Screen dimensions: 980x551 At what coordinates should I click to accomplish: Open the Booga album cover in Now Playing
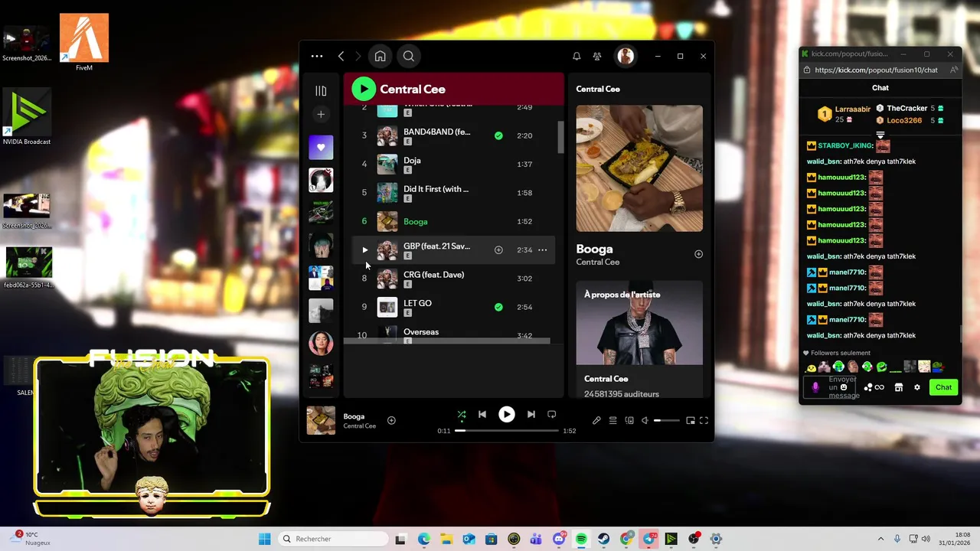(x=639, y=168)
